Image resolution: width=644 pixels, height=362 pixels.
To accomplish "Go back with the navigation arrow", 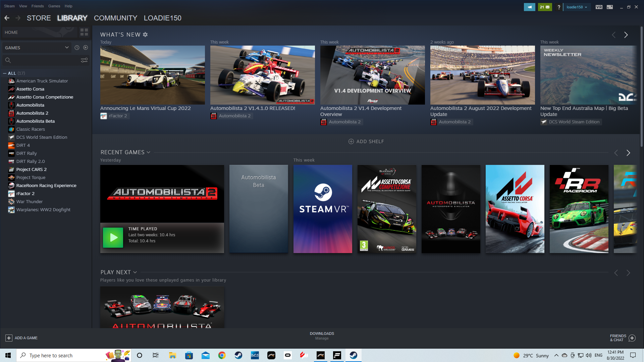I will pyautogui.click(x=7, y=18).
